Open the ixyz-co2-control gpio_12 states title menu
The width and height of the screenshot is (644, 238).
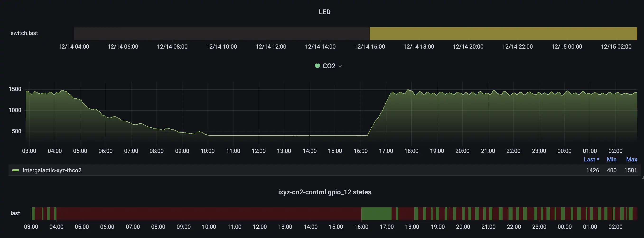click(x=325, y=192)
